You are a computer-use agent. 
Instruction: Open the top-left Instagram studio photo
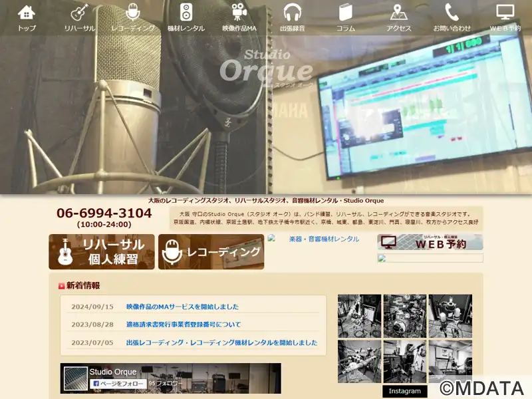359,316
